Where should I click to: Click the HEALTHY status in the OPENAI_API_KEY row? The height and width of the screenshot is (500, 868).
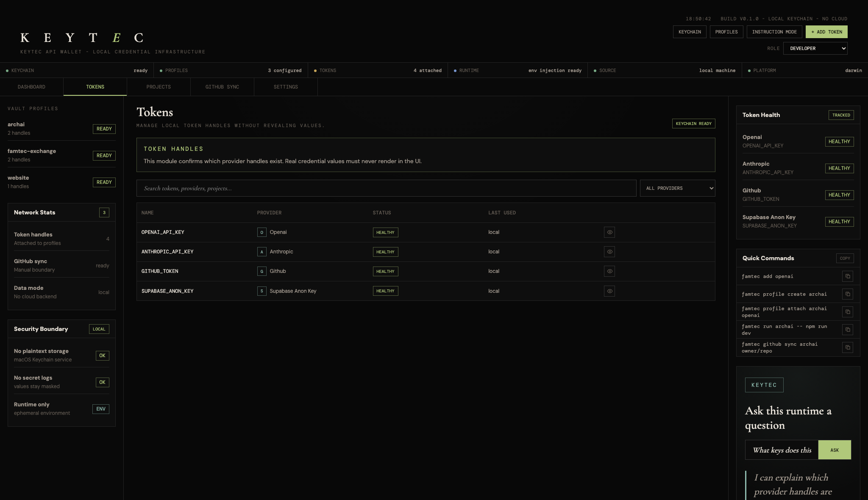click(x=385, y=232)
